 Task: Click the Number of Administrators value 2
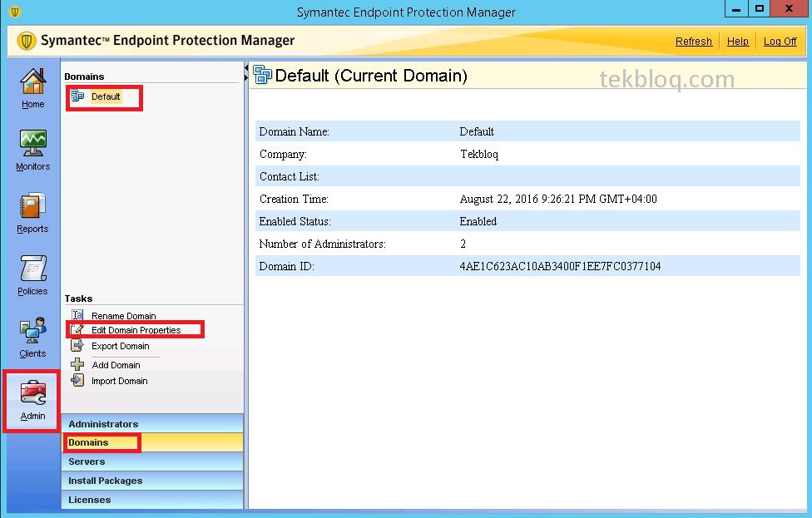point(463,244)
